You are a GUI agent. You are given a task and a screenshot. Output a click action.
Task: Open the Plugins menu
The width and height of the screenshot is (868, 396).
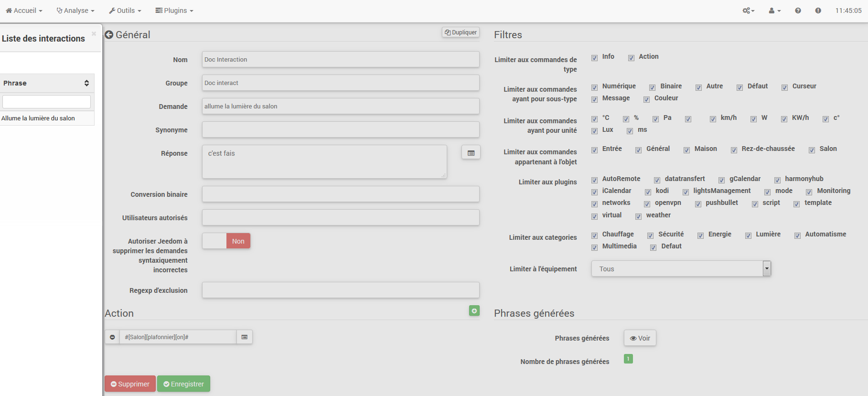pyautogui.click(x=174, y=11)
